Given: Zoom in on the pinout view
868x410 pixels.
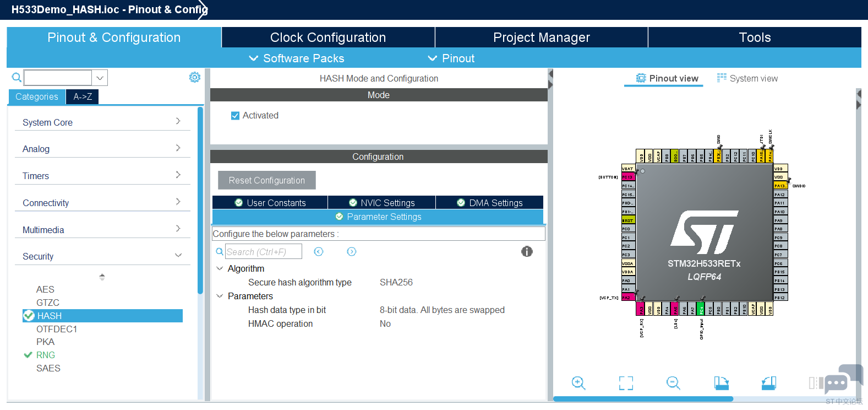Looking at the screenshot, I should (x=578, y=383).
